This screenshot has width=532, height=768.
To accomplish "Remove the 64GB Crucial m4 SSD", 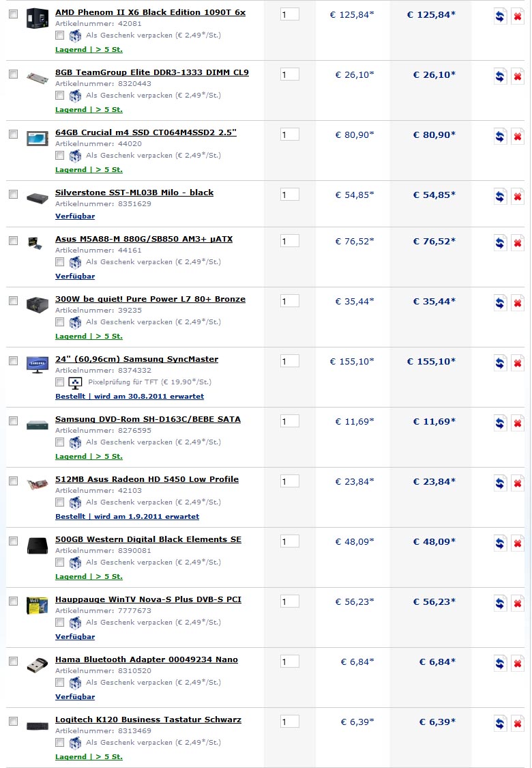I will pyautogui.click(x=517, y=137).
